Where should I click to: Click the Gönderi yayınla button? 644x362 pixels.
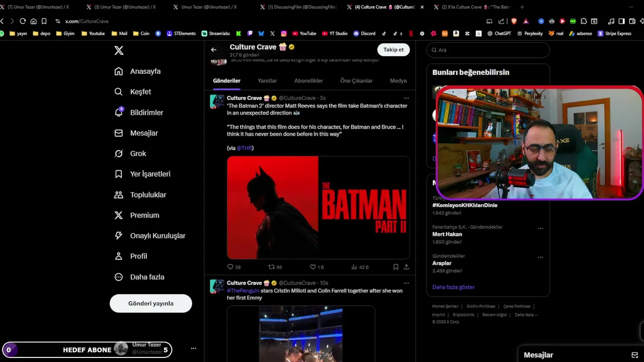(151, 303)
